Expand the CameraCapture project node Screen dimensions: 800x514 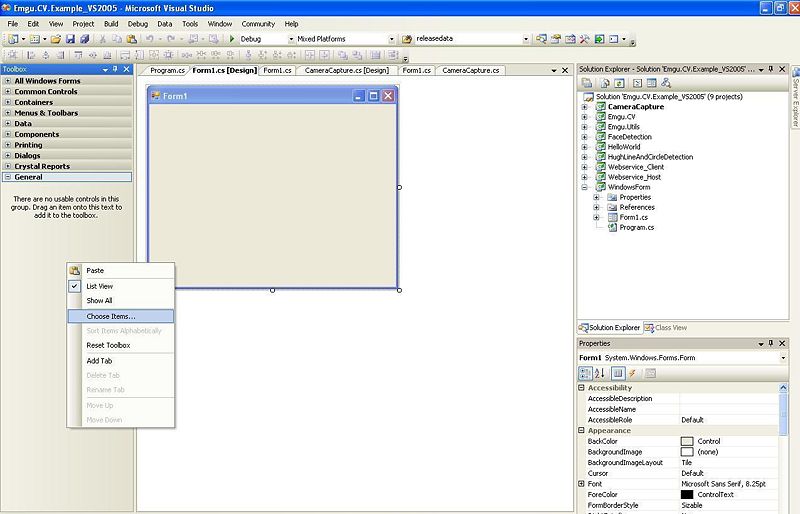[585, 107]
